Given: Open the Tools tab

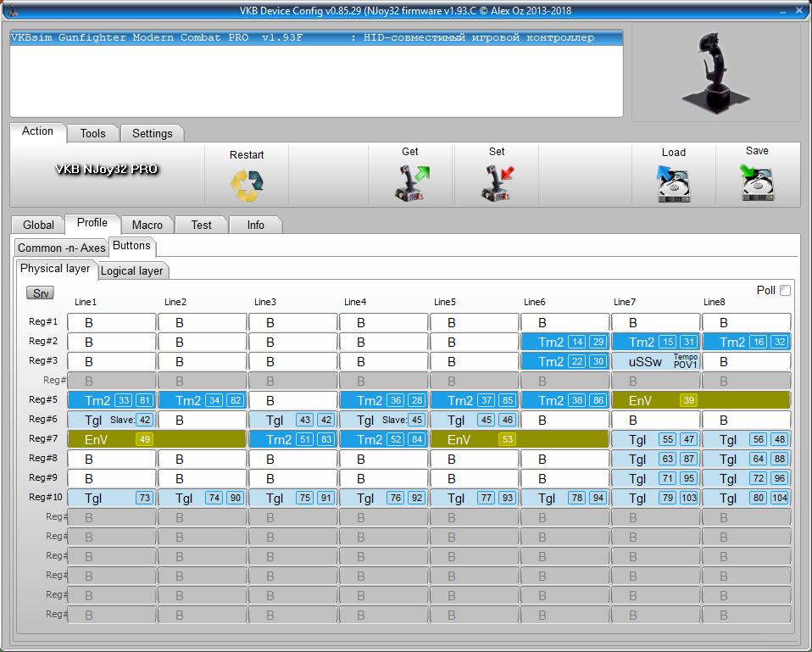Looking at the screenshot, I should tap(93, 134).
